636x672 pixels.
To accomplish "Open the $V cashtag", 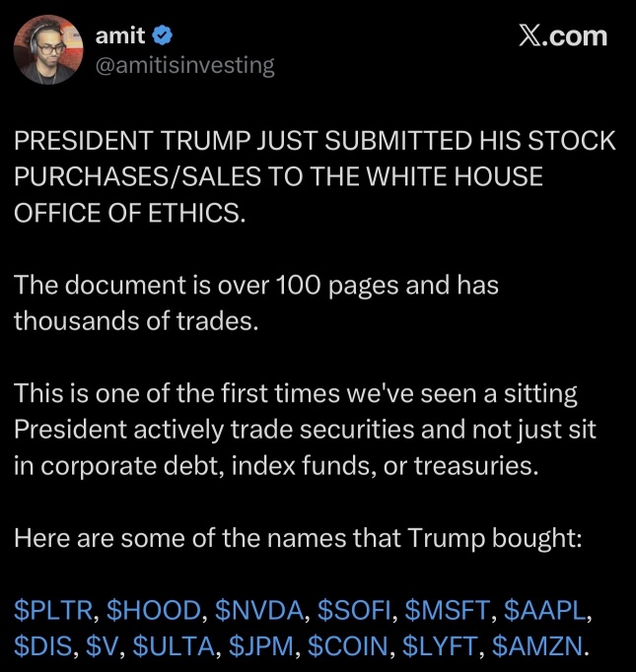I will (x=102, y=645).
